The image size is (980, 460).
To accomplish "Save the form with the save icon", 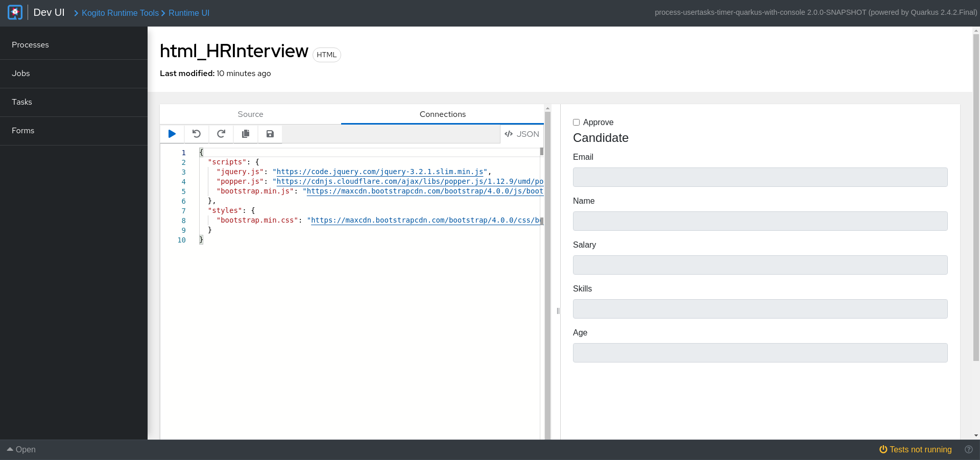I will click(270, 134).
